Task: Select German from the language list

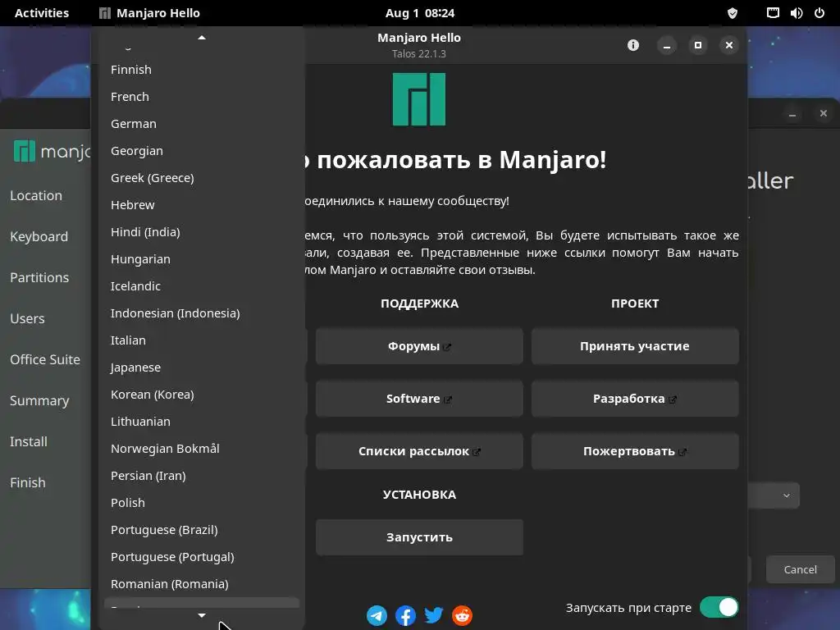Action: [x=202, y=124]
